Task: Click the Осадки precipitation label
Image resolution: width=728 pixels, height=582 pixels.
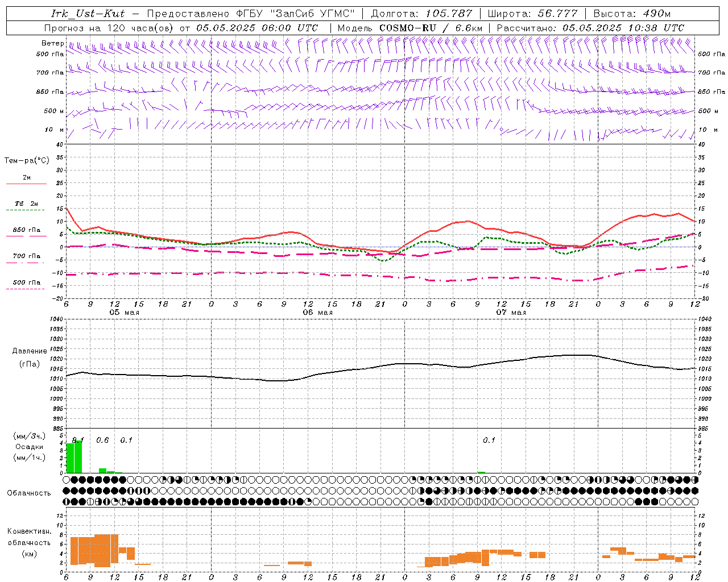Action: tap(29, 447)
